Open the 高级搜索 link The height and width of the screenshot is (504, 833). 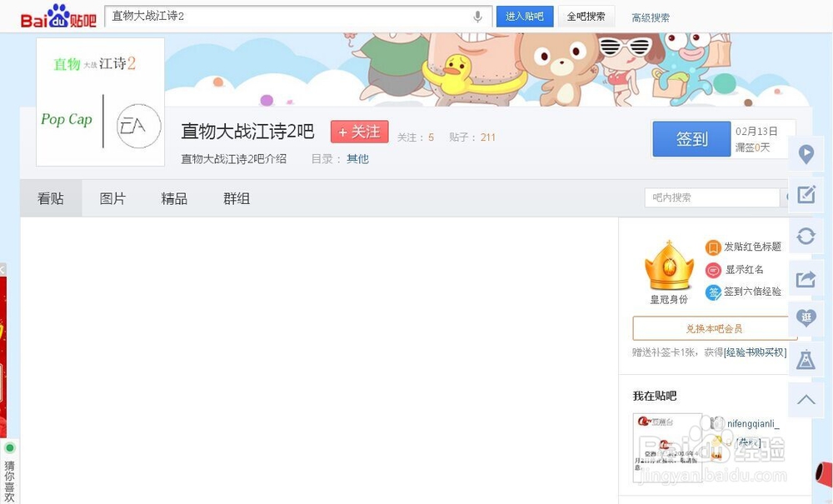click(651, 17)
